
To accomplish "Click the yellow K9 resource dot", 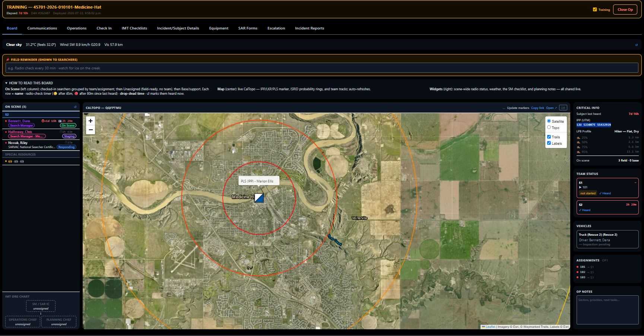I will (x=6, y=161).
